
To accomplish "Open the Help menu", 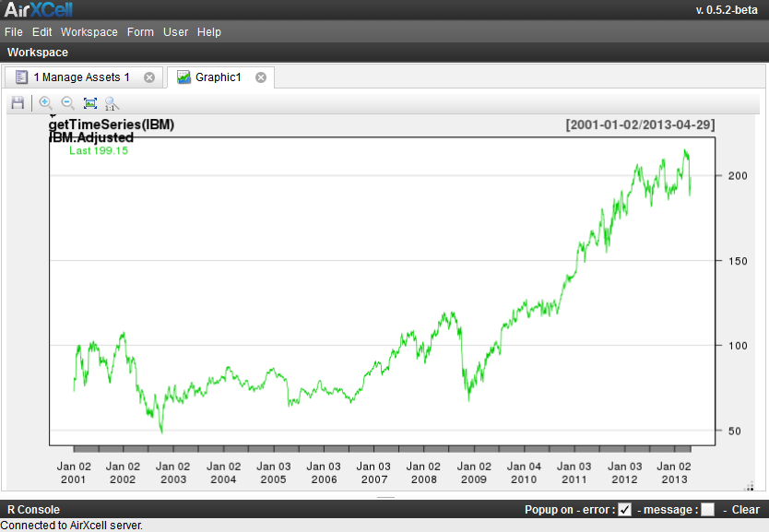I will [209, 32].
